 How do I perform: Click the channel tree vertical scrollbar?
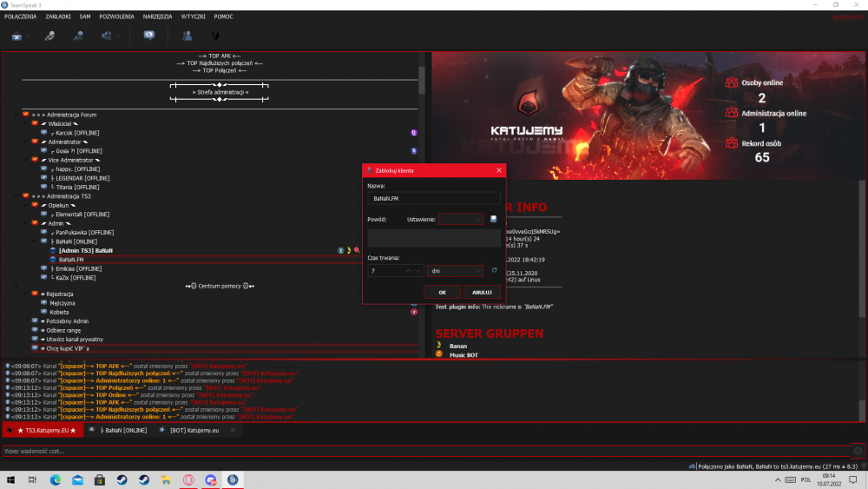pos(422,80)
